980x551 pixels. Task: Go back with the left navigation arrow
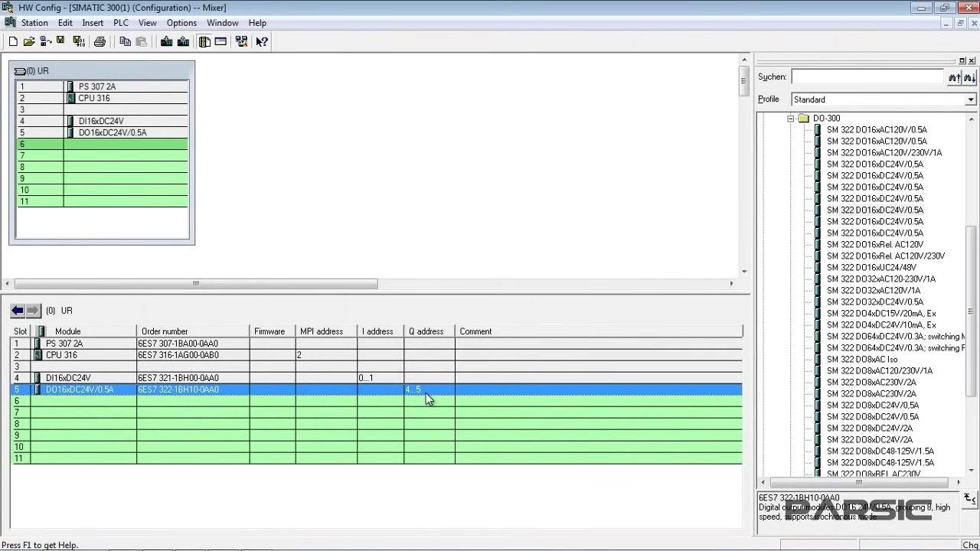18,310
